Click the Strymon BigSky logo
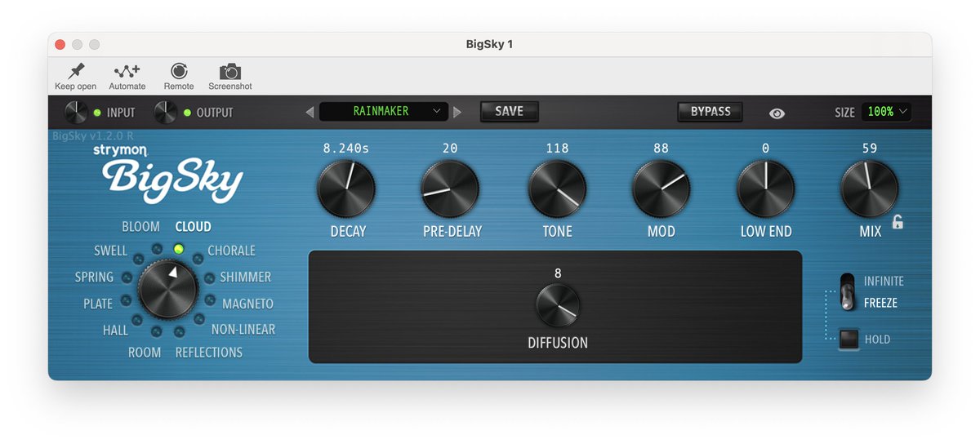Image resolution: width=980 pixels, height=444 pixels. (x=167, y=175)
